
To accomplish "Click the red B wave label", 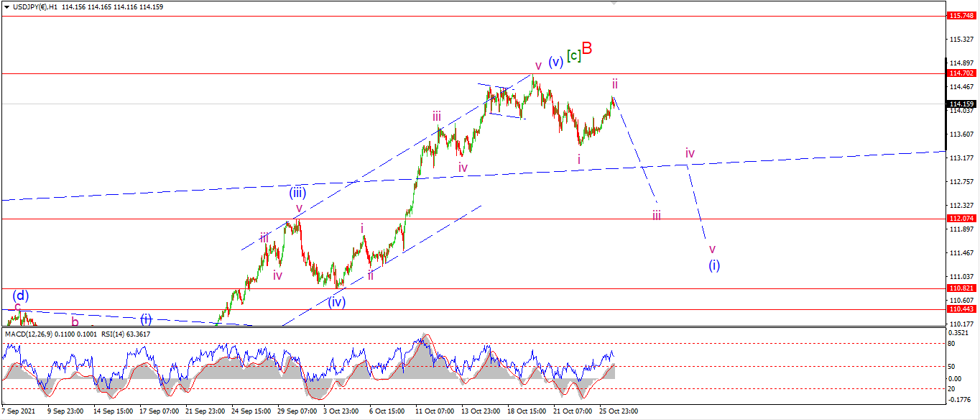I will [587, 48].
